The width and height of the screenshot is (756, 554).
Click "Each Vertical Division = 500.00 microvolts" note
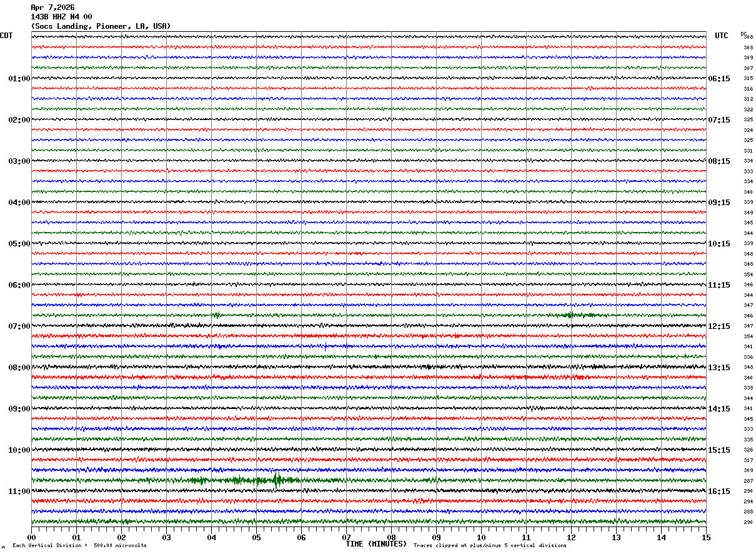(x=79, y=545)
